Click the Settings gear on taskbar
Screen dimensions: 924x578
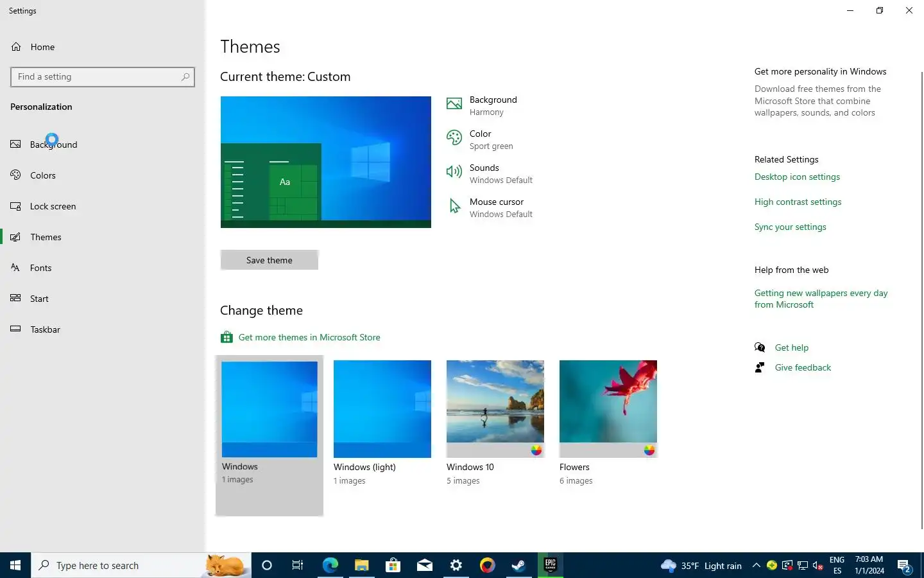(456, 565)
